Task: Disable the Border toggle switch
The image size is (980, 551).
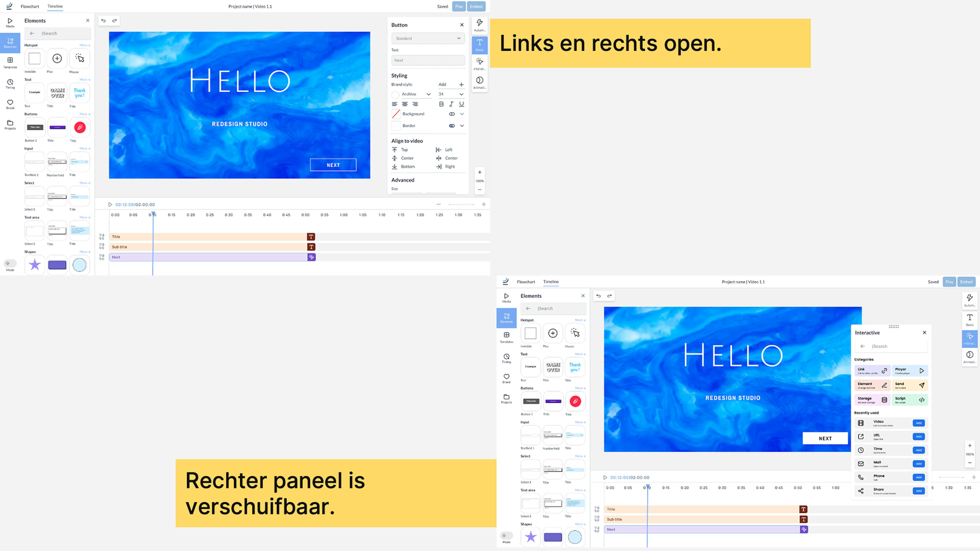Action: [451, 126]
